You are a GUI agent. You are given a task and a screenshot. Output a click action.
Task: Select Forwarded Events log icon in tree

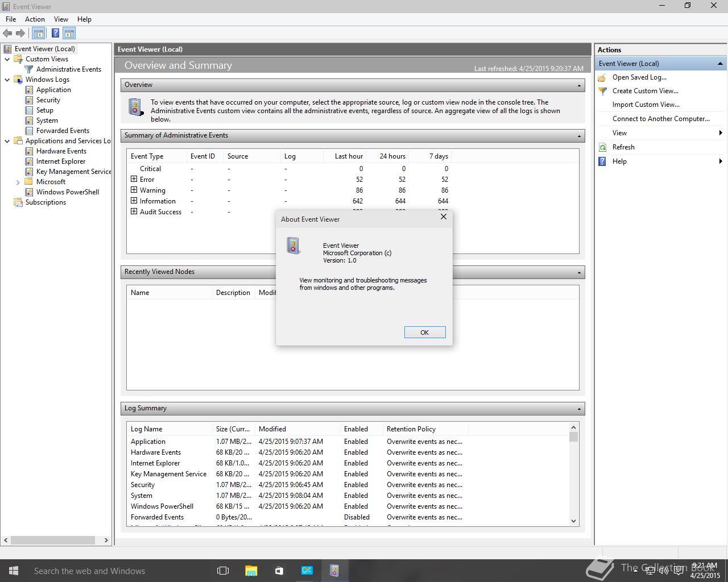coord(30,131)
